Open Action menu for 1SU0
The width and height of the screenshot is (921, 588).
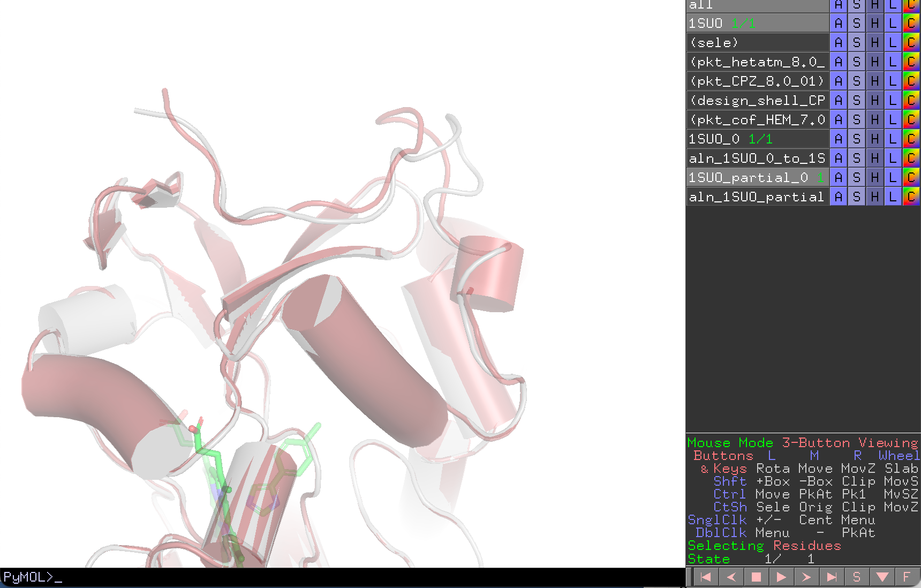coord(839,23)
